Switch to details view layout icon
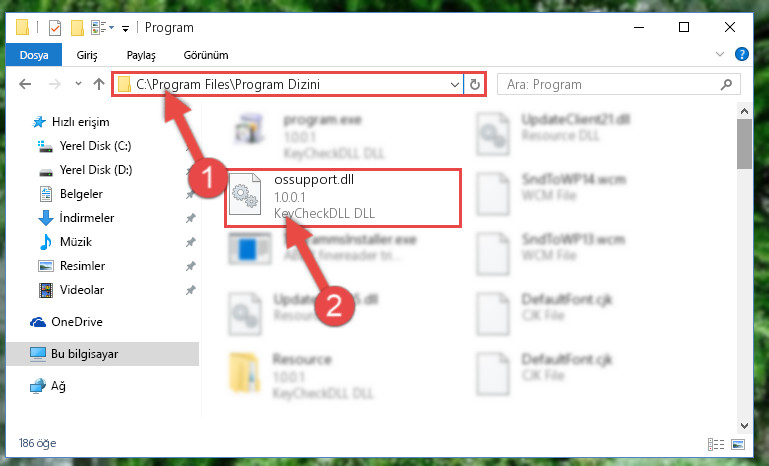769x466 pixels. (716, 444)
